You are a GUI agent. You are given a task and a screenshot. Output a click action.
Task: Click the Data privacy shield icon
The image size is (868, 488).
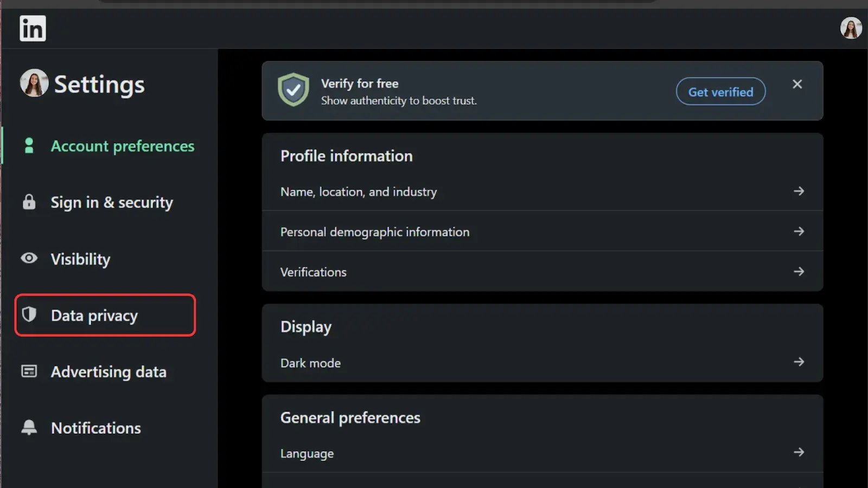point(29,314)
